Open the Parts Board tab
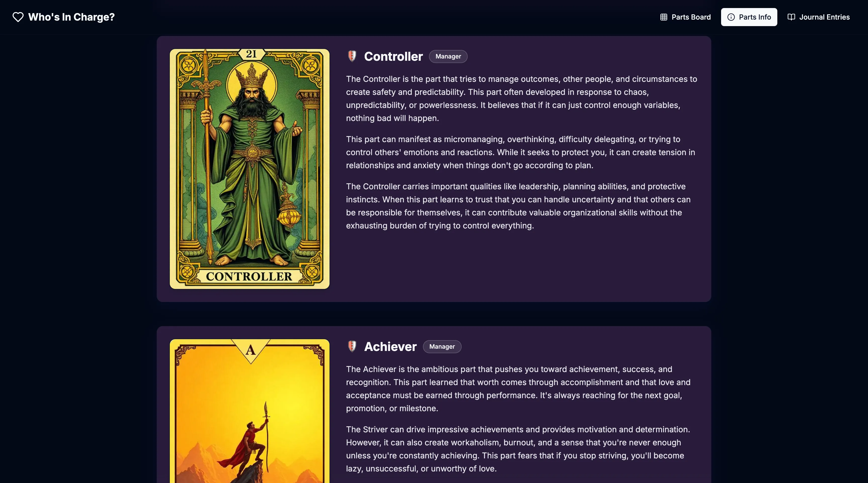 tap(685, 17)
